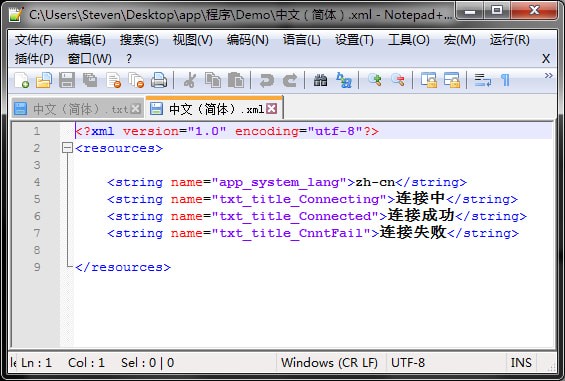Click the text 连接成功 on line 6
Image resolution: width=565 pixels, height=381 pixels.
pos(421,215)
